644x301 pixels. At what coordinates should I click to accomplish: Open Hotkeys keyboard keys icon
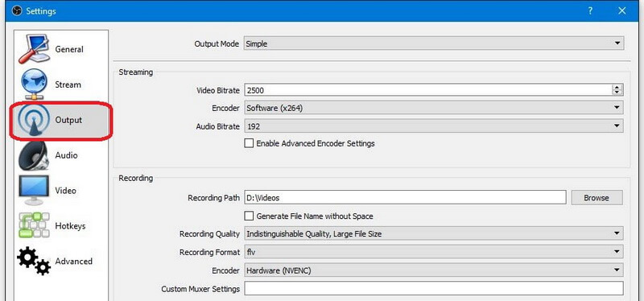[x=34, y=225]
